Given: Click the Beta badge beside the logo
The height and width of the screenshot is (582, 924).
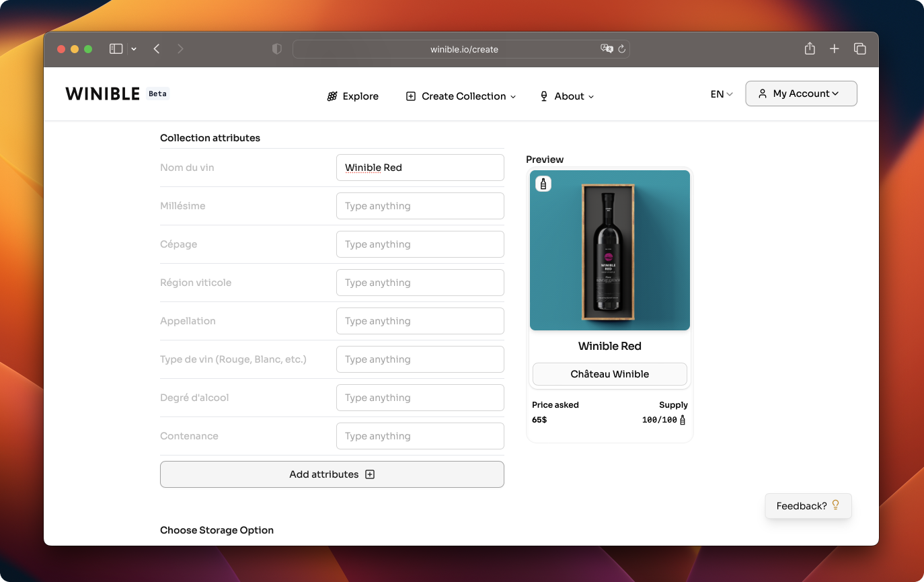Looking at the screenshot, I should point(158,94).
